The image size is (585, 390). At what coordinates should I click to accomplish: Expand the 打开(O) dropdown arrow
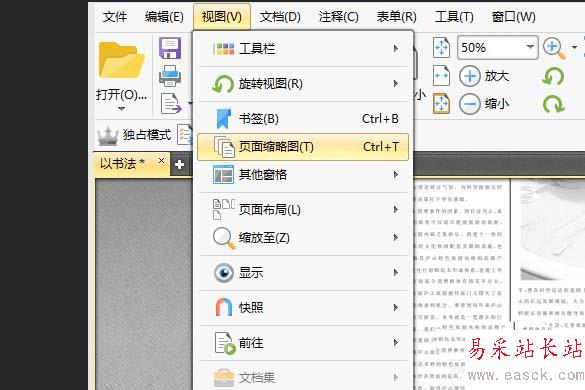point(121,109)
